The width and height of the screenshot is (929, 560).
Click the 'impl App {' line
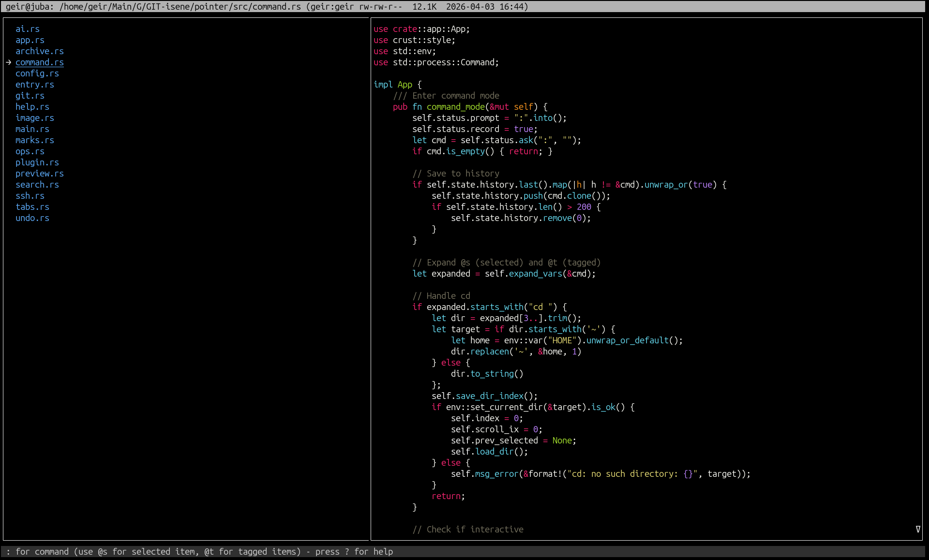pyautogui.click(x=398, y=85)
